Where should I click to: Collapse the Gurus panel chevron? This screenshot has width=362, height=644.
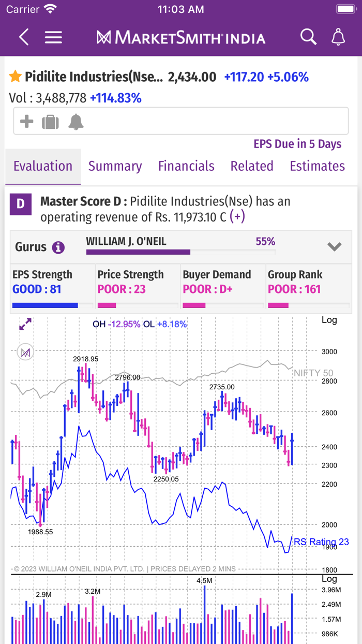point(336,246)
